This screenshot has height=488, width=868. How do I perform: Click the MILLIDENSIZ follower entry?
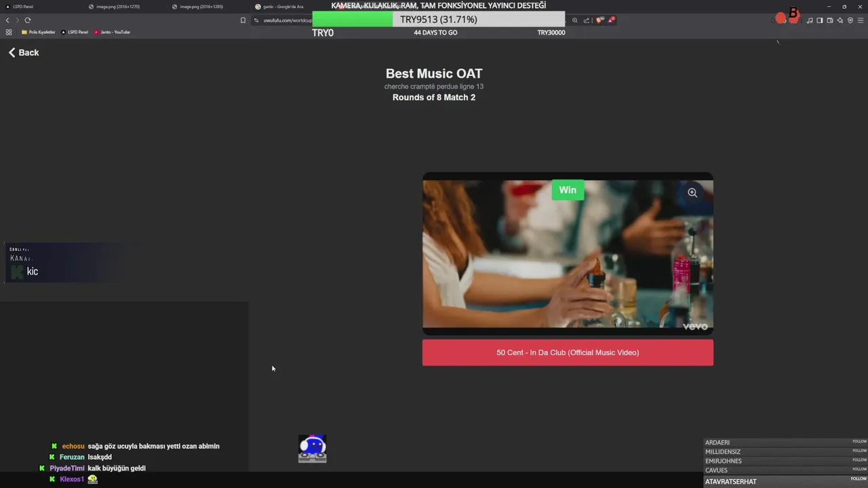pyautogui.click(x=786, y=451)
